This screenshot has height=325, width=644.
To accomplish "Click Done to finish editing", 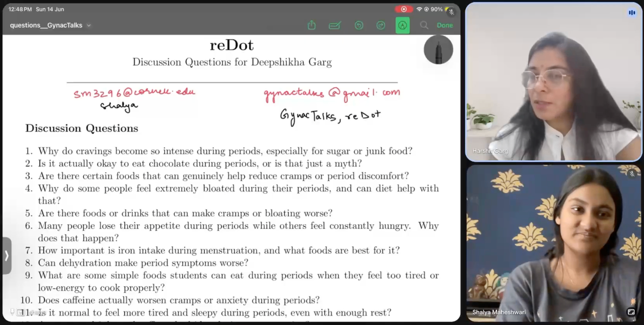I will (445, 25).
